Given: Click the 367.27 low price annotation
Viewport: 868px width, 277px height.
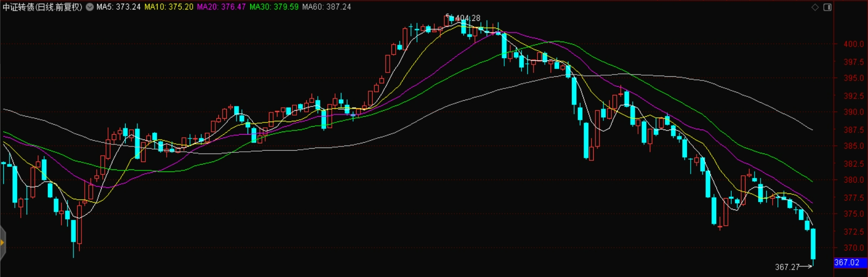Looking at the screenshot, I should [787, 267].
